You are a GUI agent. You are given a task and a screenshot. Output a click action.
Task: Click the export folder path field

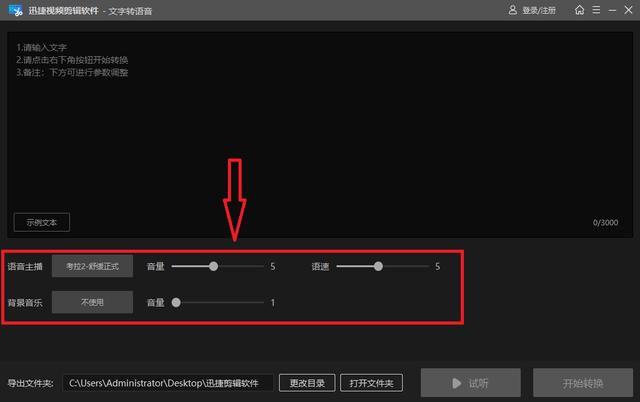pyautogui.click(x=168, y=383)
